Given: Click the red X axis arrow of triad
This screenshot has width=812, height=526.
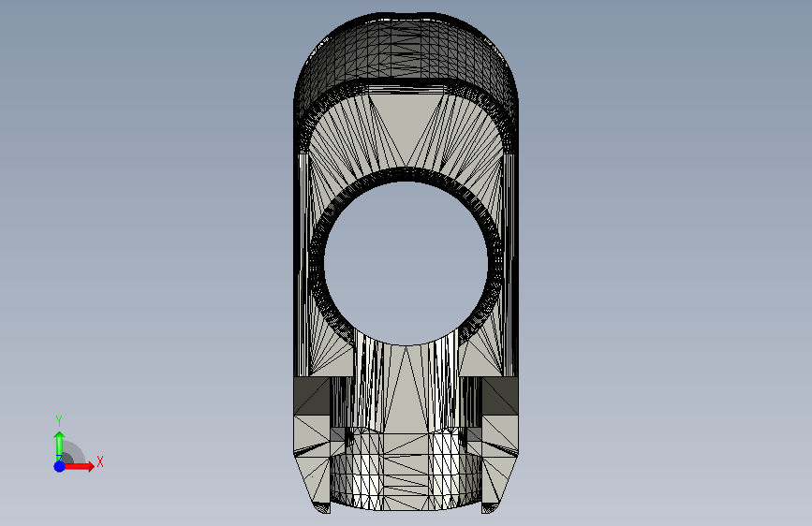Looking at the screenshot, I should pyautogui.click(x=79, y=466).
